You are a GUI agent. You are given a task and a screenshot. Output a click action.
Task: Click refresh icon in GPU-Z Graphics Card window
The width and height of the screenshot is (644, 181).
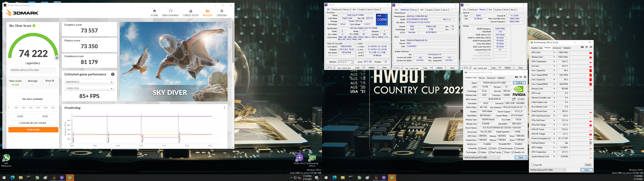pyautogui.click(x=521, y=77)
